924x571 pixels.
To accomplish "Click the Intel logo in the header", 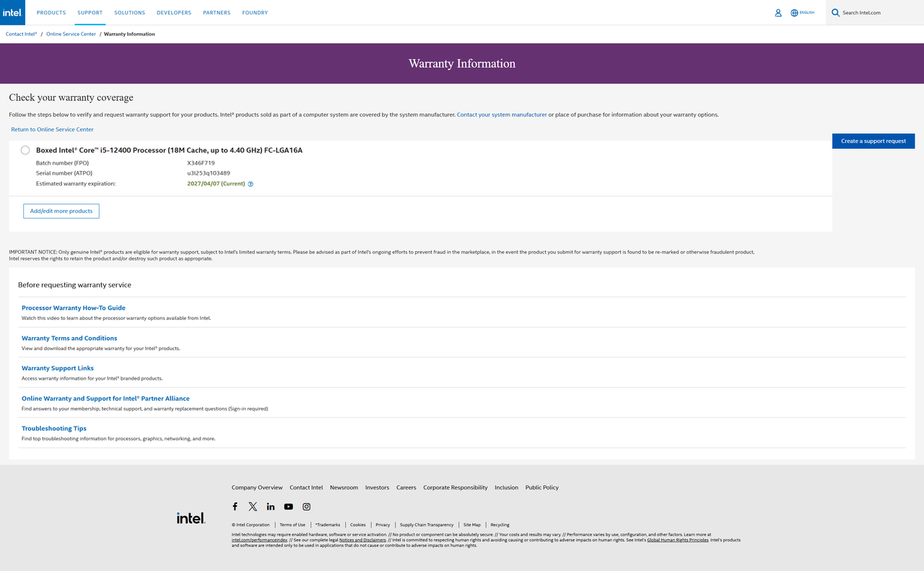I will point(12,12).
